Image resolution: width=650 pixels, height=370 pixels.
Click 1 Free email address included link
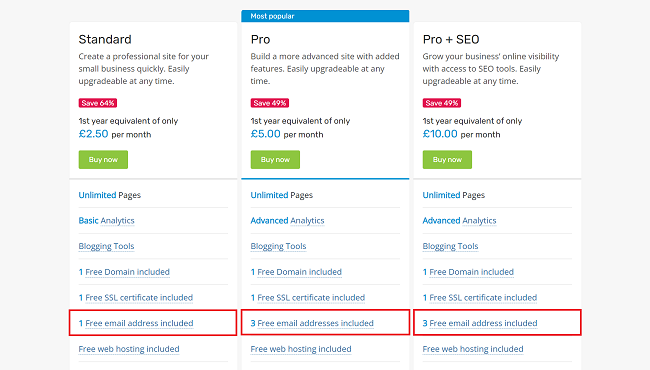[x=136, y=323]
